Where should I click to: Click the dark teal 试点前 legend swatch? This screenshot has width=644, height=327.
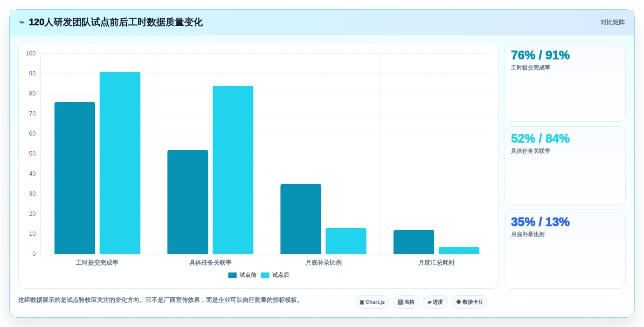point(232,275)
